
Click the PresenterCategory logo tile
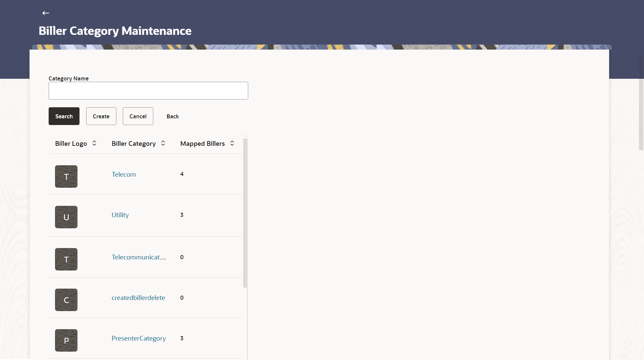(x=66, y=340)
